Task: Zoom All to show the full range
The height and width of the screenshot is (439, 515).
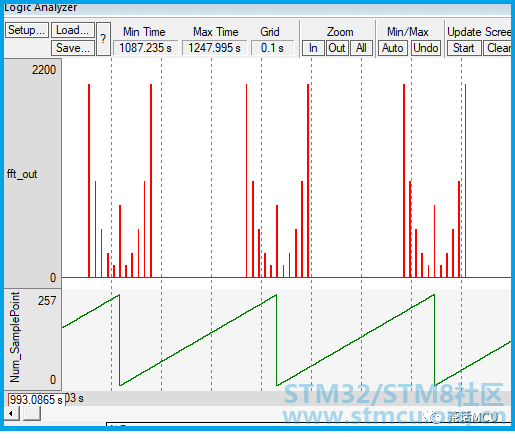Action: pyautogui.click(x=361, y=48)
